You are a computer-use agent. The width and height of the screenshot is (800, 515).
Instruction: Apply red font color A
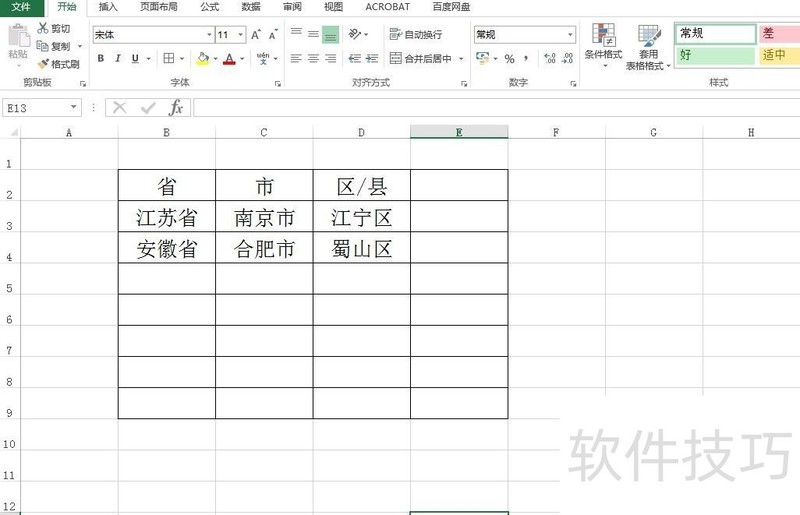(x=230, y=59)
